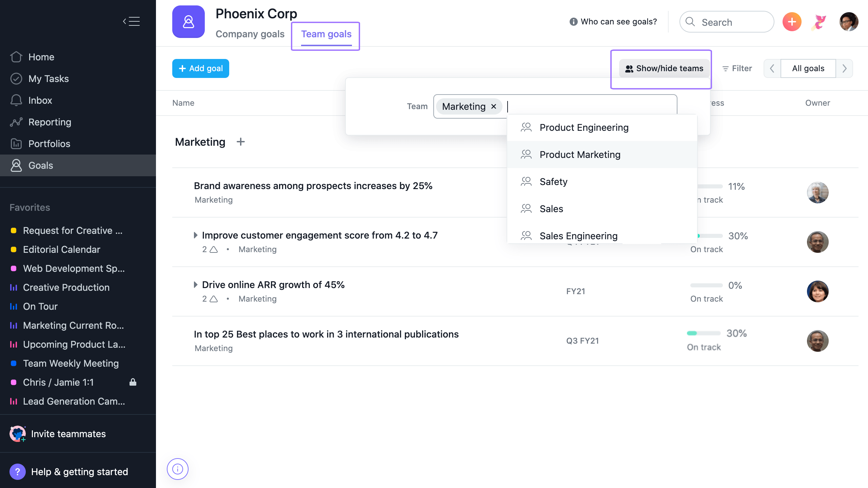The width and height of the screenshot is (868, 488).
Task: Click the Portfolios icon in sidebar
Action: pyautogui.click(x=16, y=143)
